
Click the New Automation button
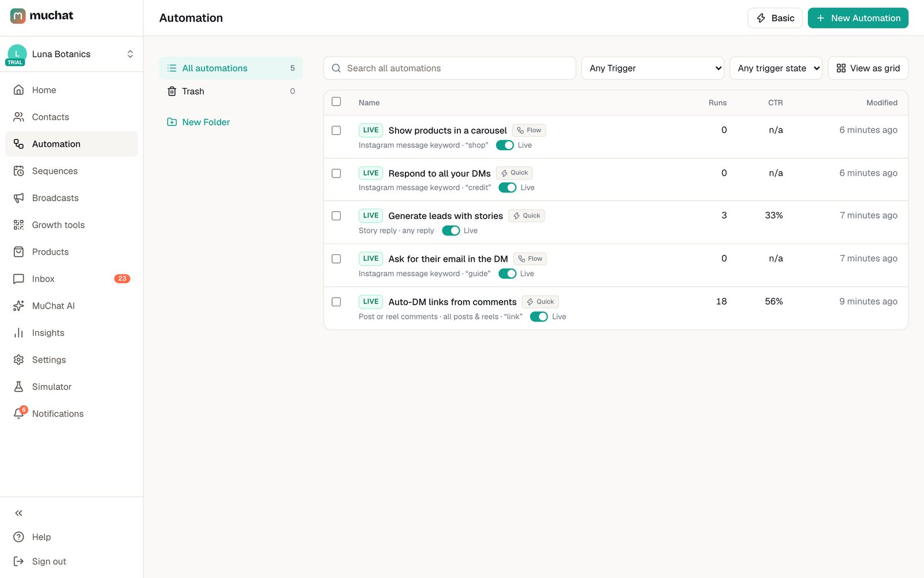click(x=858, y=18)
